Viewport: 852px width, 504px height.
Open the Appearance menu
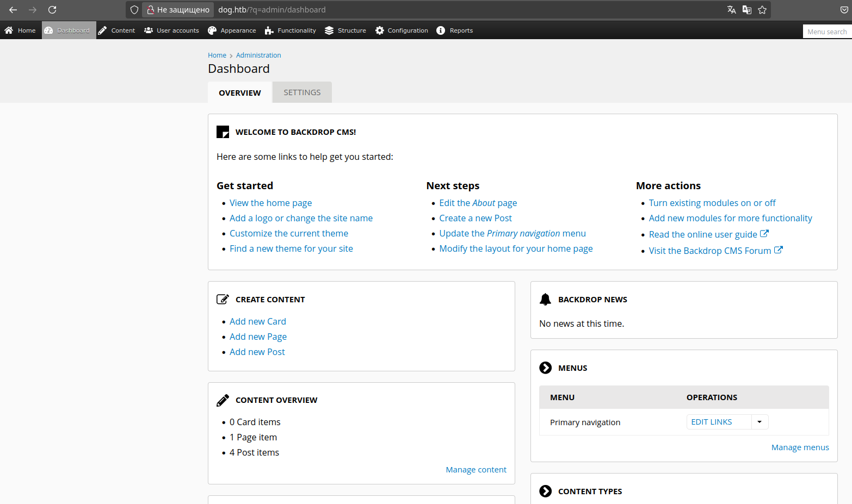point(238,30)
